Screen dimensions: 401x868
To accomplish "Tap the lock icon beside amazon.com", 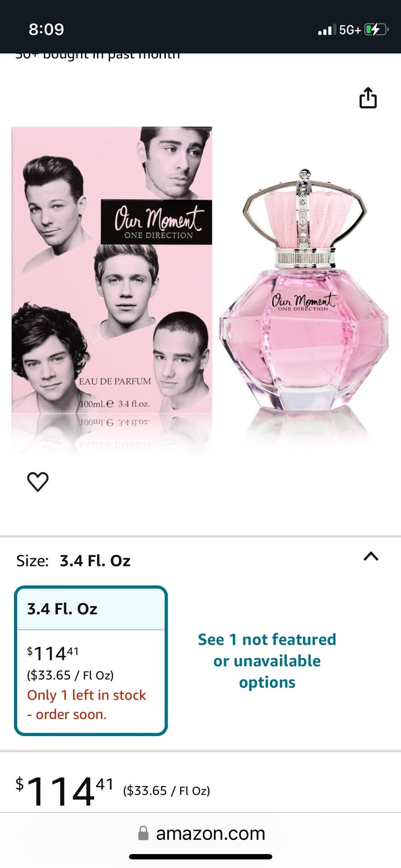I will 143,833.
